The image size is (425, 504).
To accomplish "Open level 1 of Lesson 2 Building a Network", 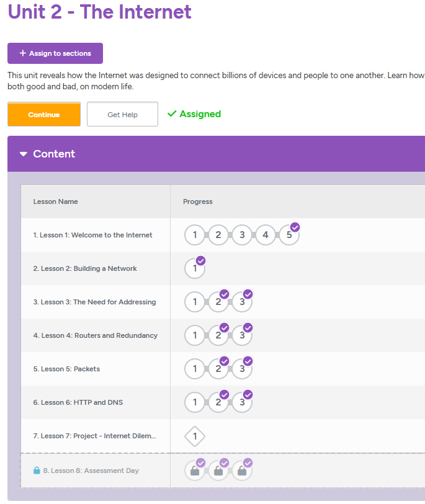I will tap(195, 268).
